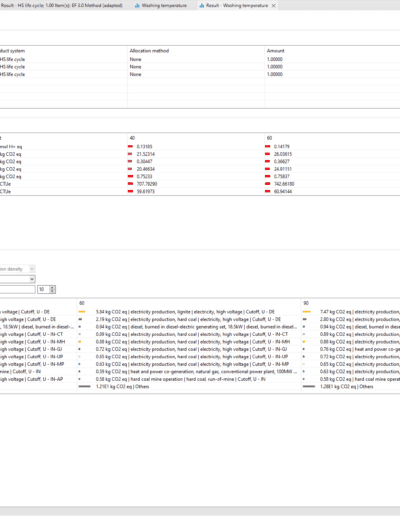Click the blue marker beside the IN-MP row in column 60
The height and width of the screenshot is (516, 400).
tap(79, 364)
